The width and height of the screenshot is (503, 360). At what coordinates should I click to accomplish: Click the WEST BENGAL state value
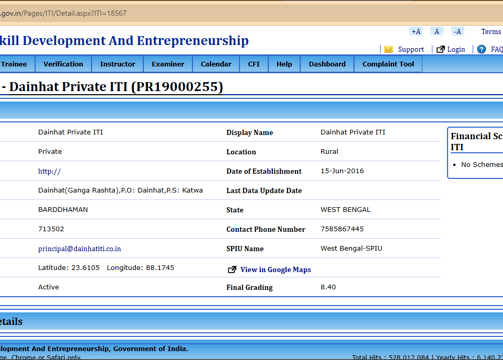click(345, 210)
